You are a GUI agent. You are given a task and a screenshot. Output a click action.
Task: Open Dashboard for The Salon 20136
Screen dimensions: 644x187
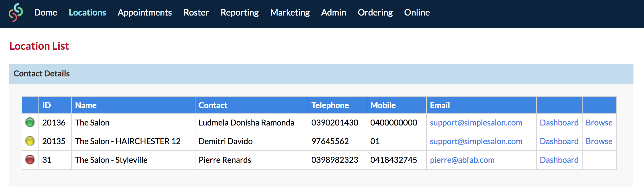pyautogui.click(x=559, y=123)
